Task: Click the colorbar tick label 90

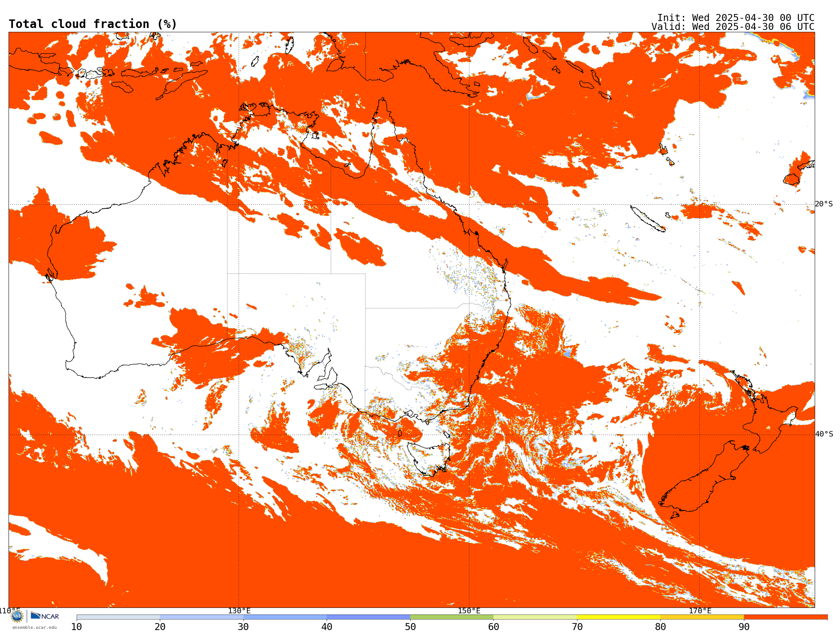Action: [x=744, y=627]
